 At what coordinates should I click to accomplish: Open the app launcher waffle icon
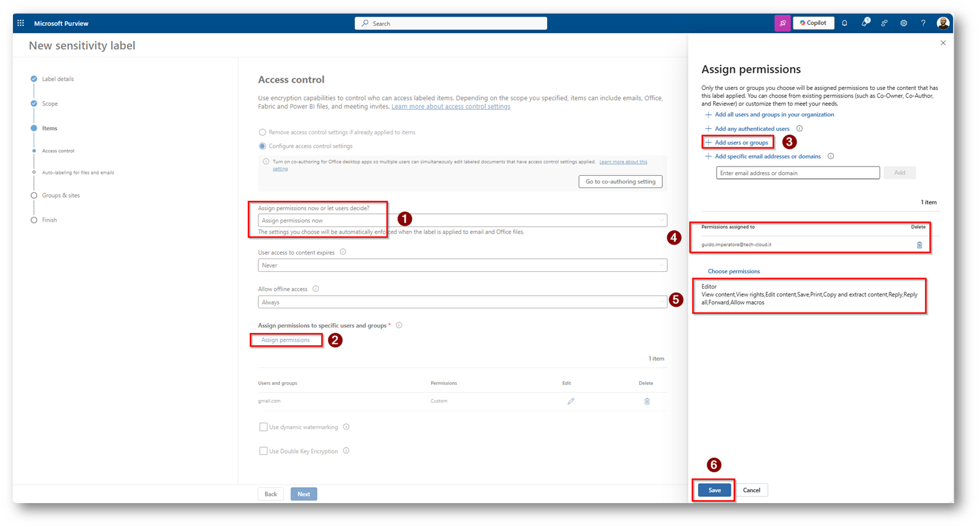(21, 23)
